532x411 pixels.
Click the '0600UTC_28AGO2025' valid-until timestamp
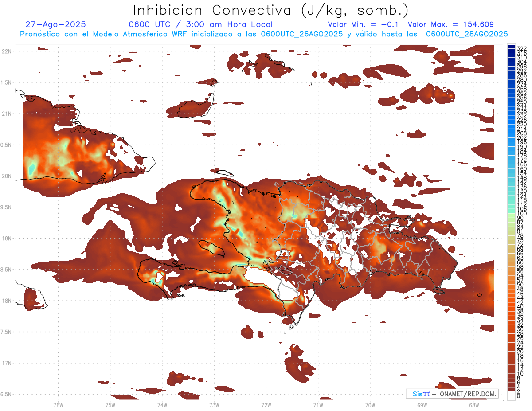tap(467, 34)
